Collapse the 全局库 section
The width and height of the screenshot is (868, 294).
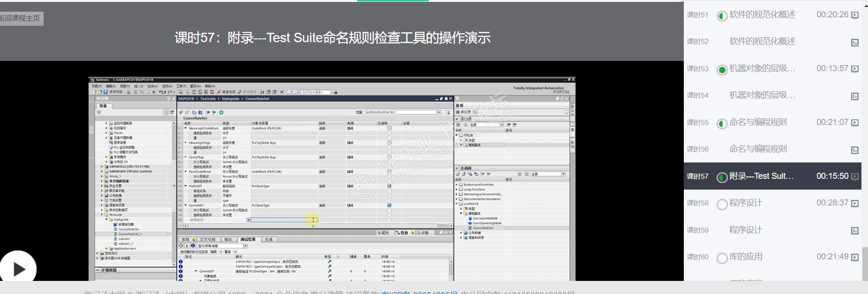tap(457, 168)
